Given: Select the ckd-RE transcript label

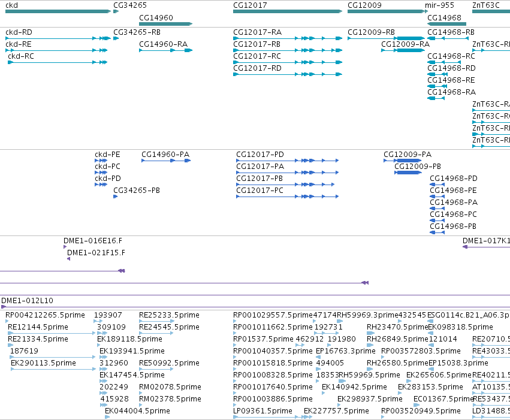Looking at the screenshot, I should point(19,44).
